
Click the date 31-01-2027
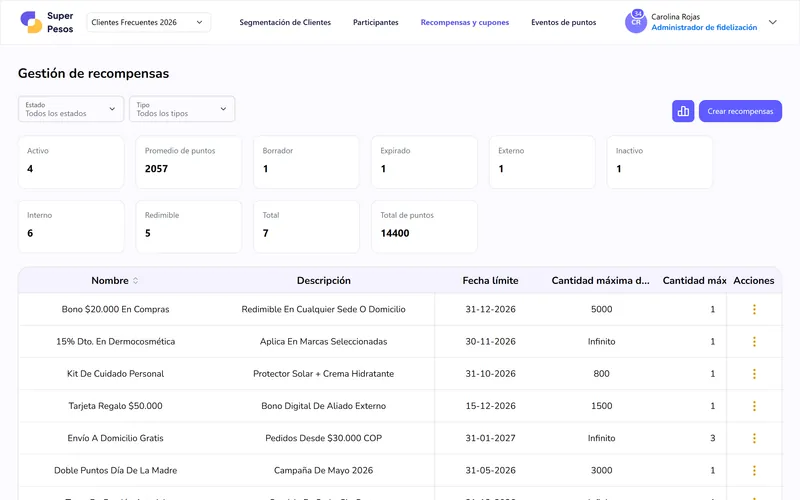pyautogui.click(x=490, y=438)
